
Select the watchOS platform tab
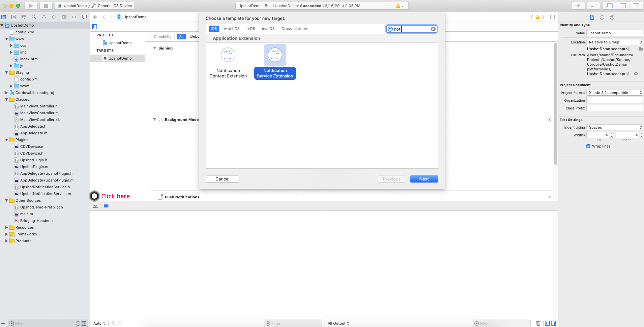coord(232,29)
